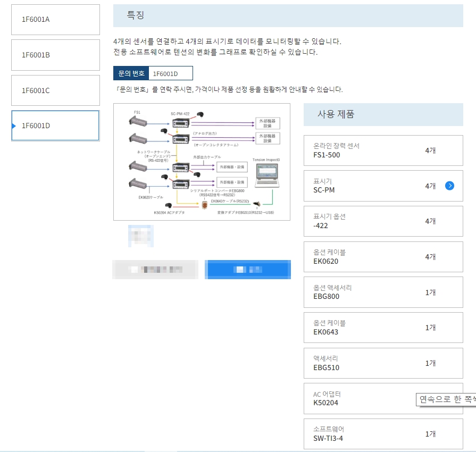The height and width of the screenshot is (452, 476).
Task: Open the FS1-500 online tension sensor item
Action: [x=383, y=150]
